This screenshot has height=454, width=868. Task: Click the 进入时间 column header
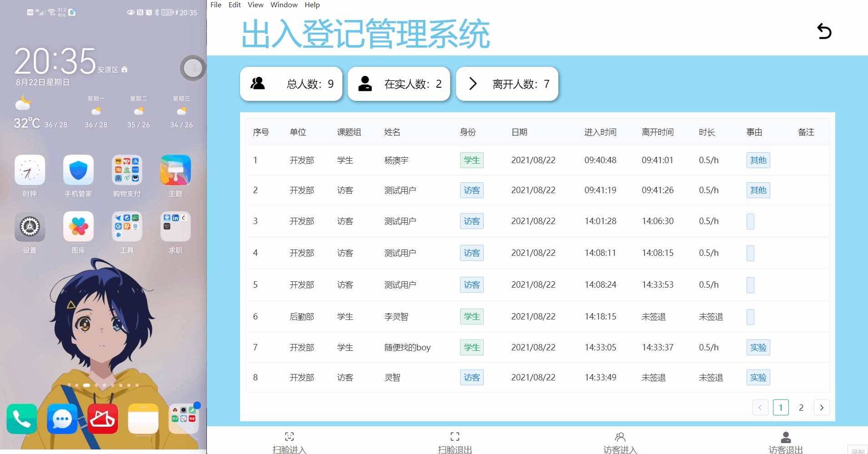pyautogui.click(x=600, y=132)
